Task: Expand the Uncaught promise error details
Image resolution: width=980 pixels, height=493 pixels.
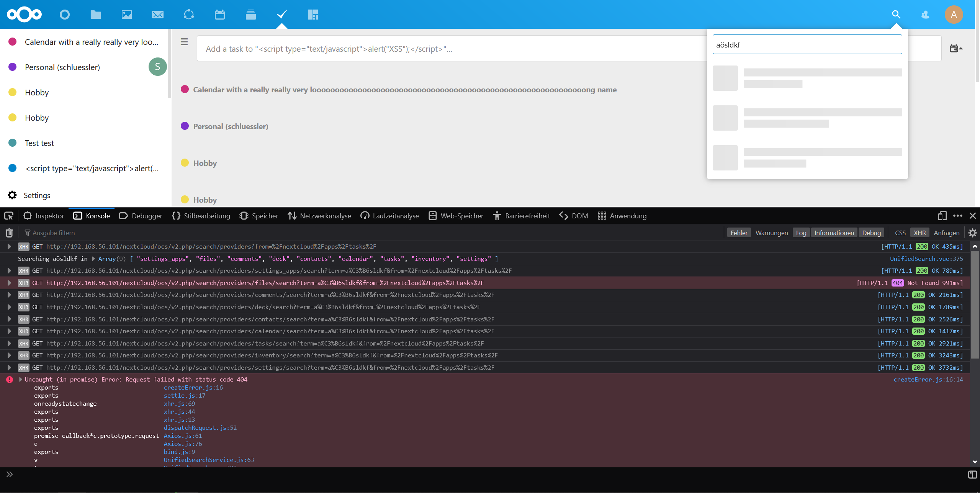Action: [20, 379]
